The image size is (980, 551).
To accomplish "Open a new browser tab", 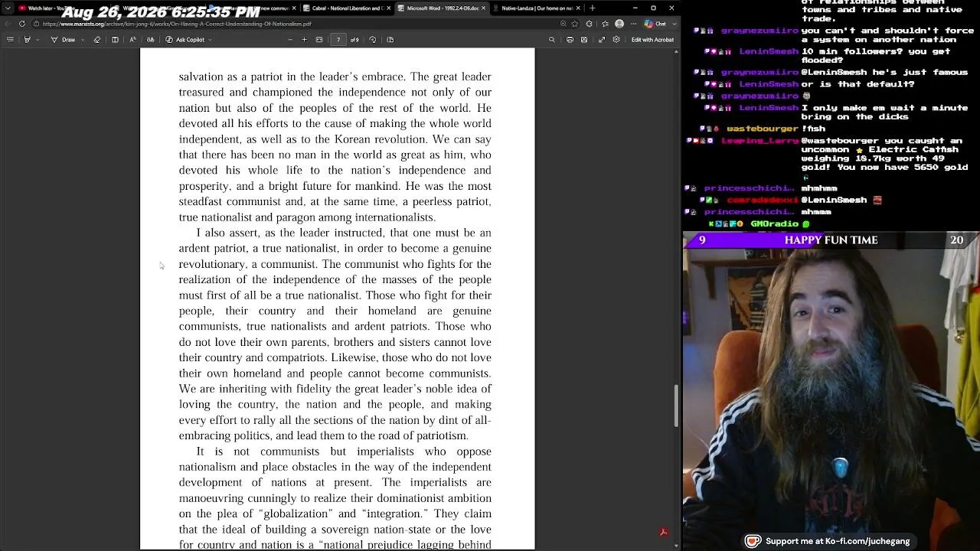I will 593,8.
